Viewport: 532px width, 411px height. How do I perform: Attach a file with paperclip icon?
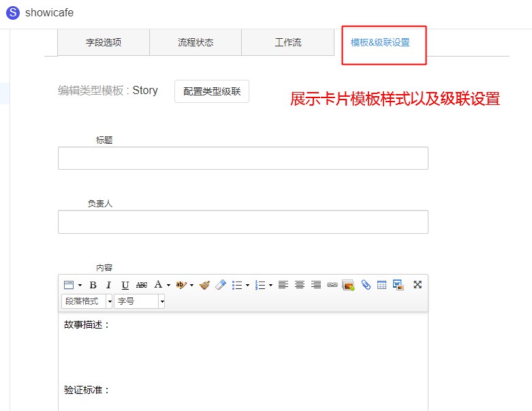pos(366,285)
